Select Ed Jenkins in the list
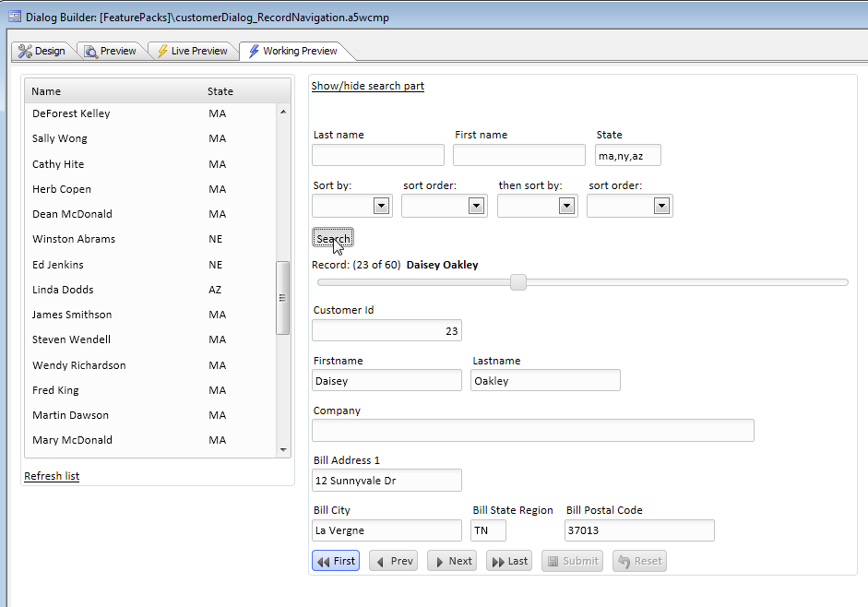The image size is (868, 607). click(150, 265)
